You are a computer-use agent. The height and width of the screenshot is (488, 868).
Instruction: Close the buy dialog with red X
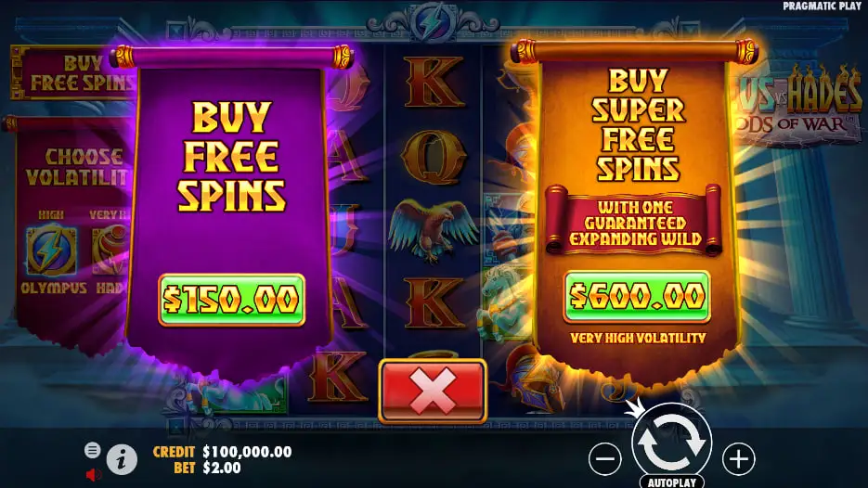click(x=433, y=392)
